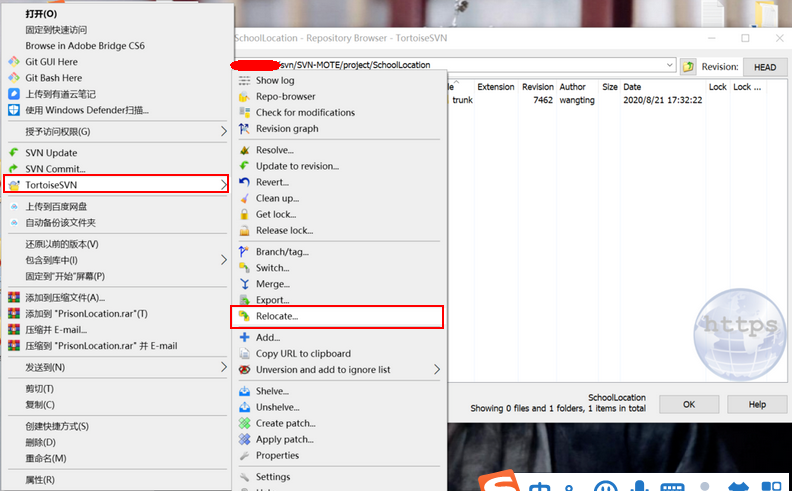
Task: Click the Switch icon
Action: pyautogui.click(x=244, y=268)
